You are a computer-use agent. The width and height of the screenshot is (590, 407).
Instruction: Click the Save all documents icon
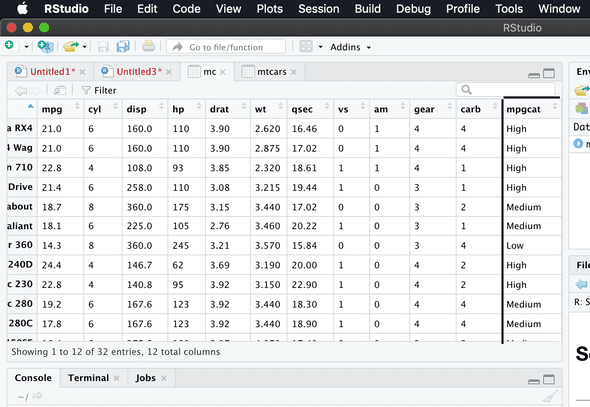click(x=123, y=46)
